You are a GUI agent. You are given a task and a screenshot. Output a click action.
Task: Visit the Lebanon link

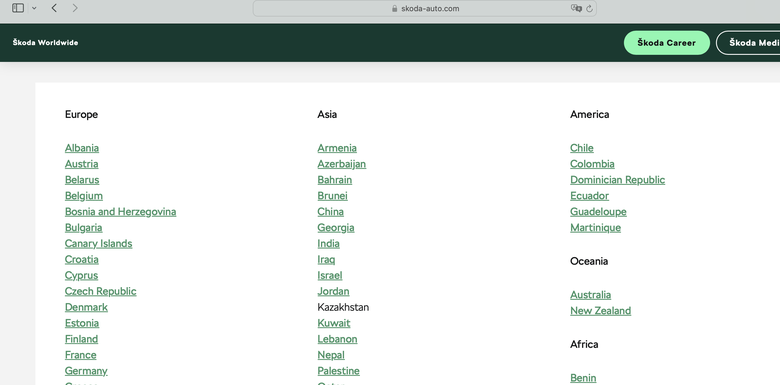pos(337,339)
